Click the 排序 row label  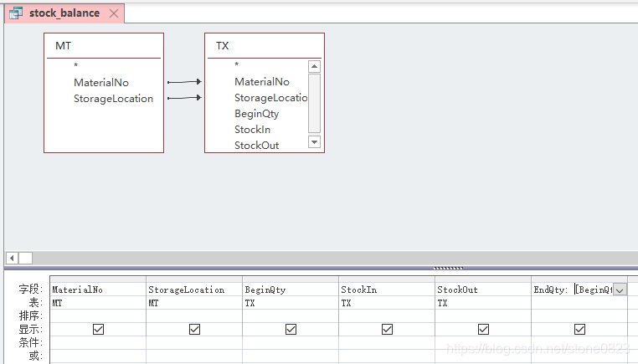[x=30, y=315]
